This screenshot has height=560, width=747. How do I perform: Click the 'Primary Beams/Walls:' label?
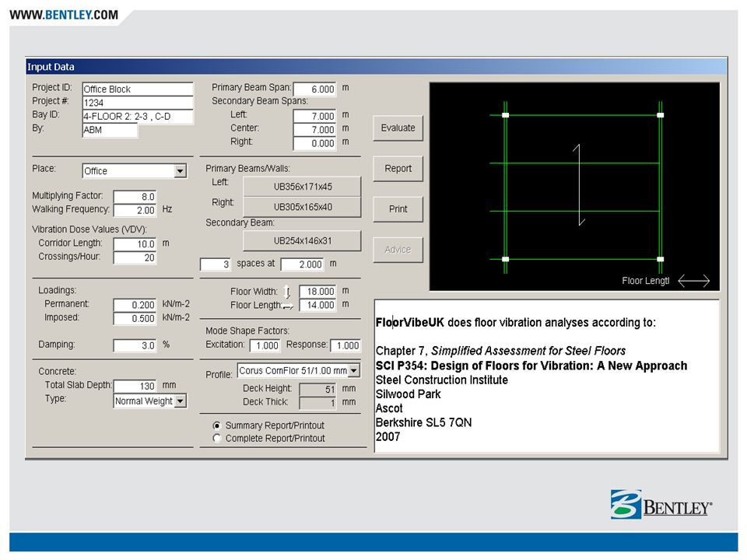tap(247, 168)
